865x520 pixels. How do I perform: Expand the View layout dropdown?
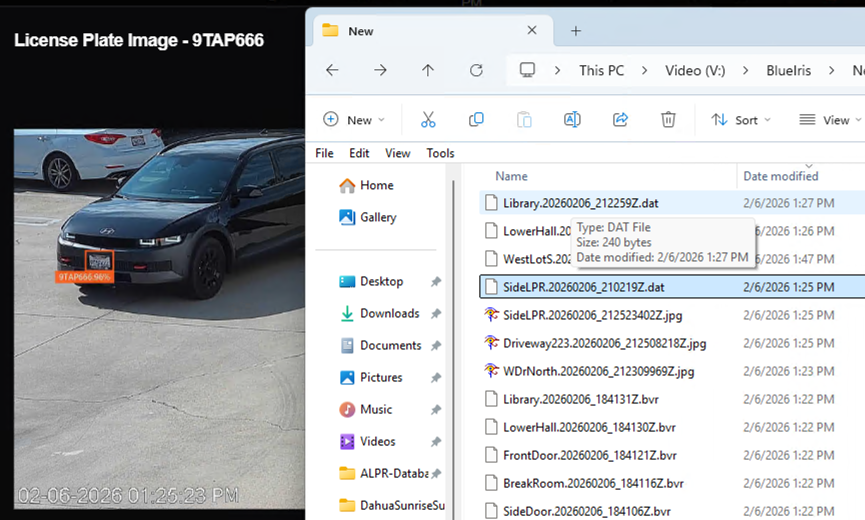pos(830,120)
